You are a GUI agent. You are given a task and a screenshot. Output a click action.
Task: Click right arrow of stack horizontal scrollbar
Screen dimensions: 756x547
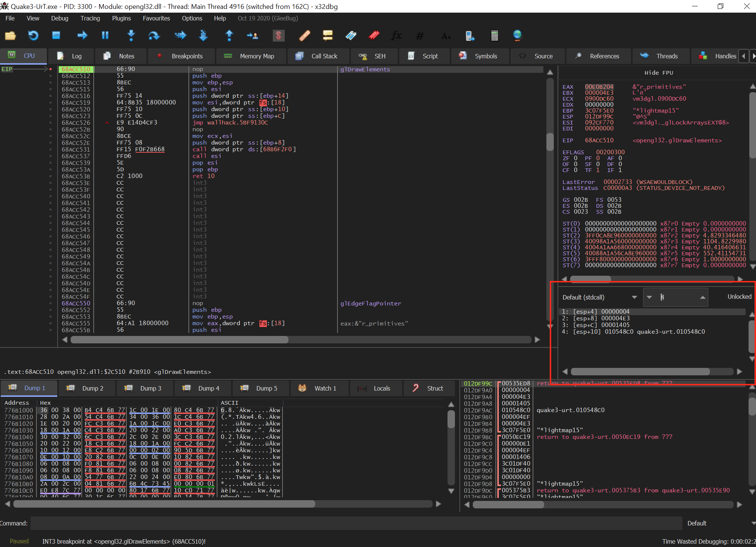click(739, 504)
